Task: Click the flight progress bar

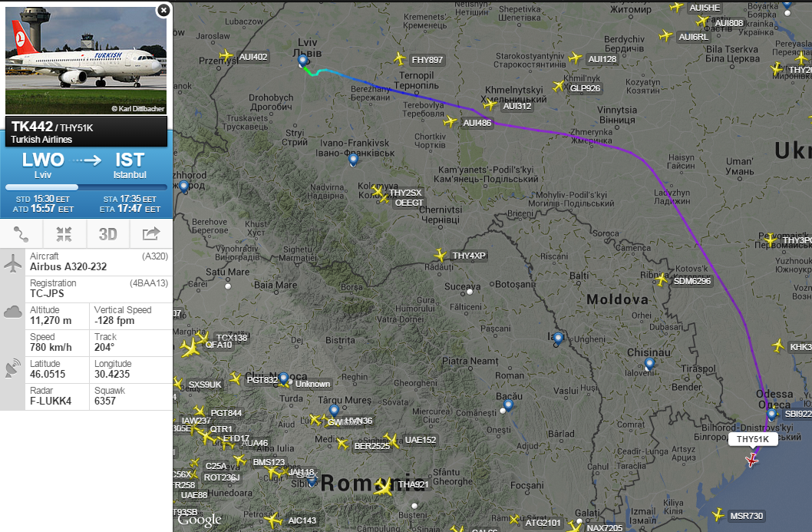Action: coord(86,187)
